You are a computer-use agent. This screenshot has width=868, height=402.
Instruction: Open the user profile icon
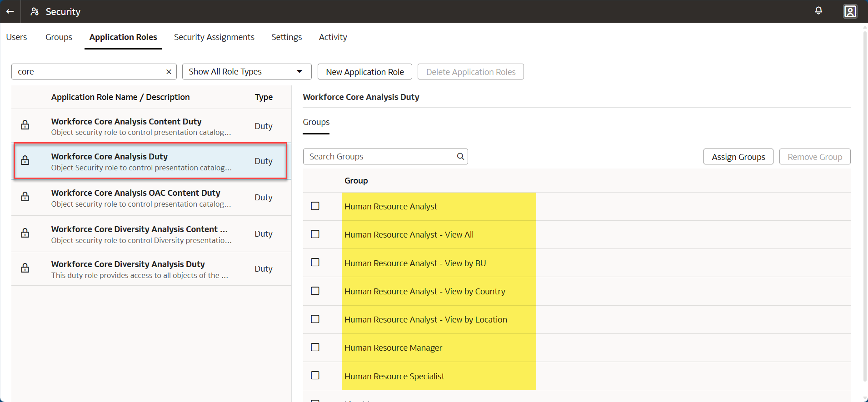click(850, 11)
